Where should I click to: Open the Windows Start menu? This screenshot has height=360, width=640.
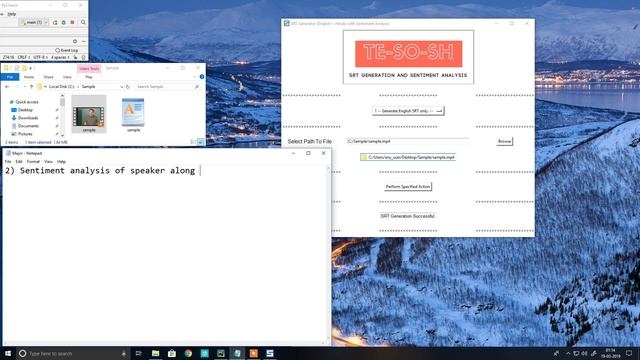pyautogui.click(x=8, y=353)
